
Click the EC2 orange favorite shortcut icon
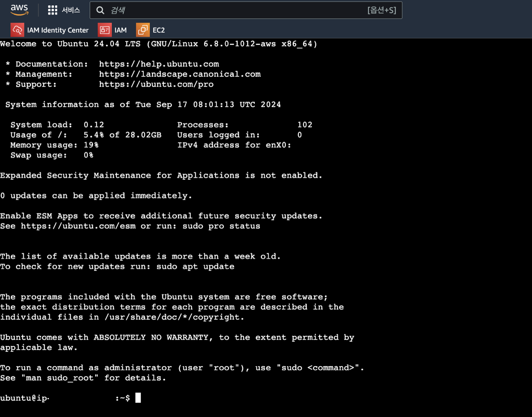[143, 30]
